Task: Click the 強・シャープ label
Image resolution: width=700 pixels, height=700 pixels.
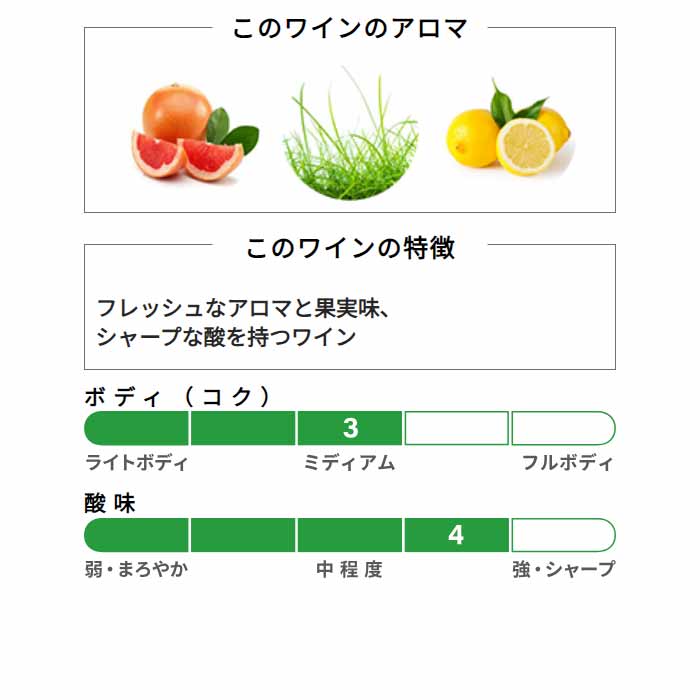Action: (x=564, y=569)
